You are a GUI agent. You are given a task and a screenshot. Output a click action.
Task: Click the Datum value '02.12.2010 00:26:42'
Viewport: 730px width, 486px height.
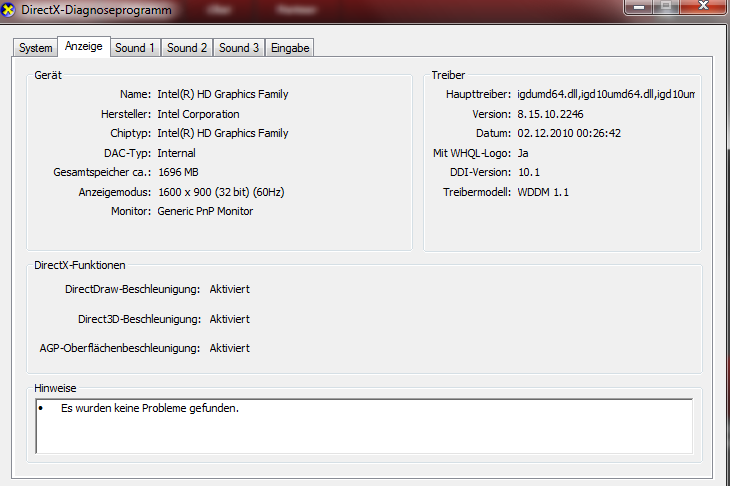pyautogui.click(x=569, y=133)
